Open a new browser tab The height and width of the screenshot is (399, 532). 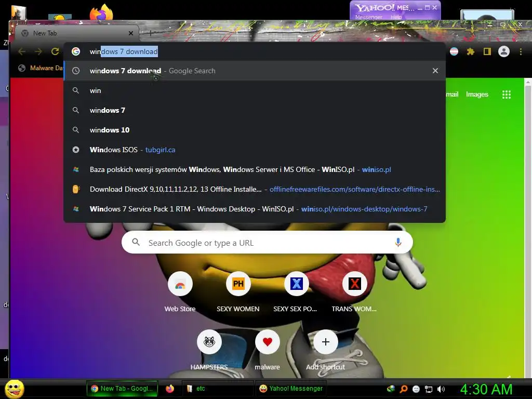coord(150,33)
